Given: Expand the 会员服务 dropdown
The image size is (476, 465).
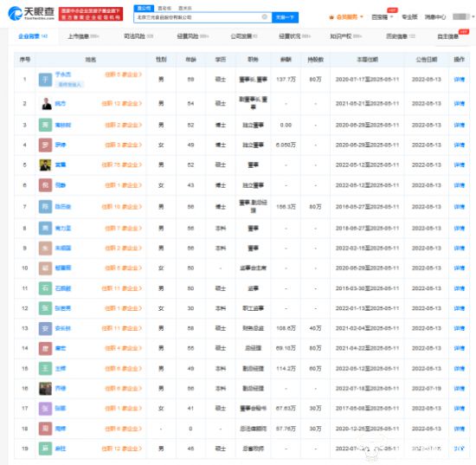Looking at the screenshot, I should point(346,17).
